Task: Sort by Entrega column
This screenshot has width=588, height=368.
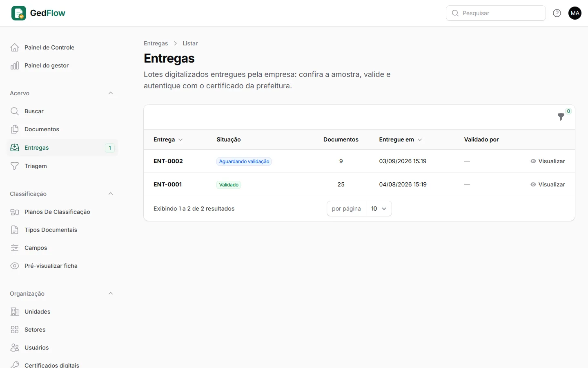Action: click(x=168, y=139)
